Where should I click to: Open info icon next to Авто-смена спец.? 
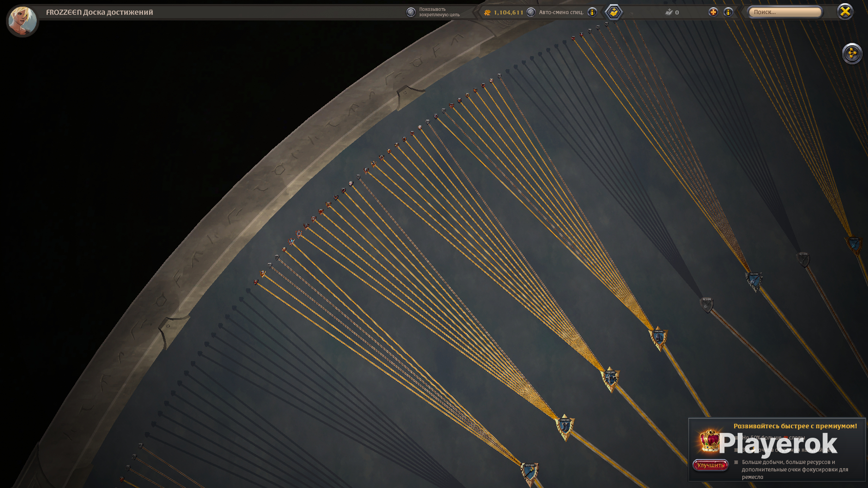[x=592, y=12]
